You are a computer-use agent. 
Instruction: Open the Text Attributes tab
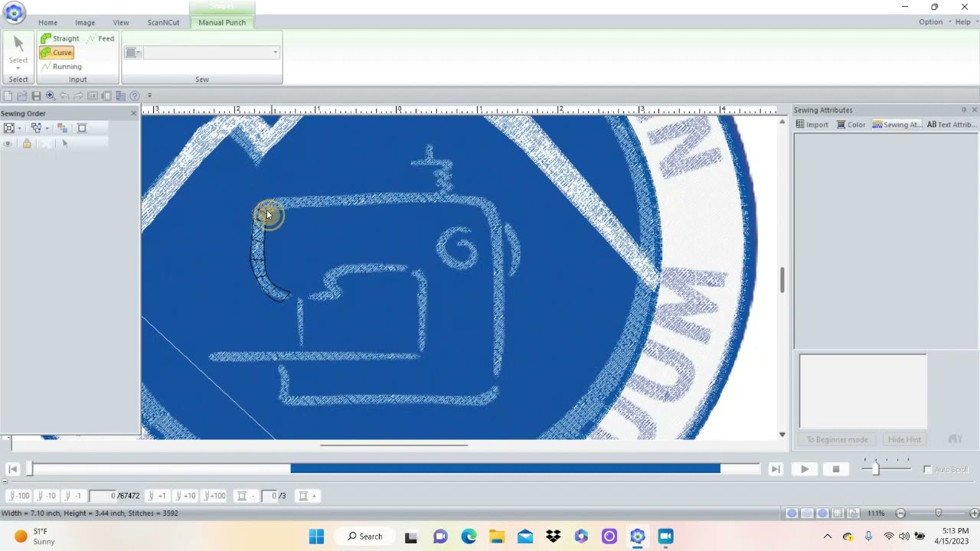pos(951,125)
